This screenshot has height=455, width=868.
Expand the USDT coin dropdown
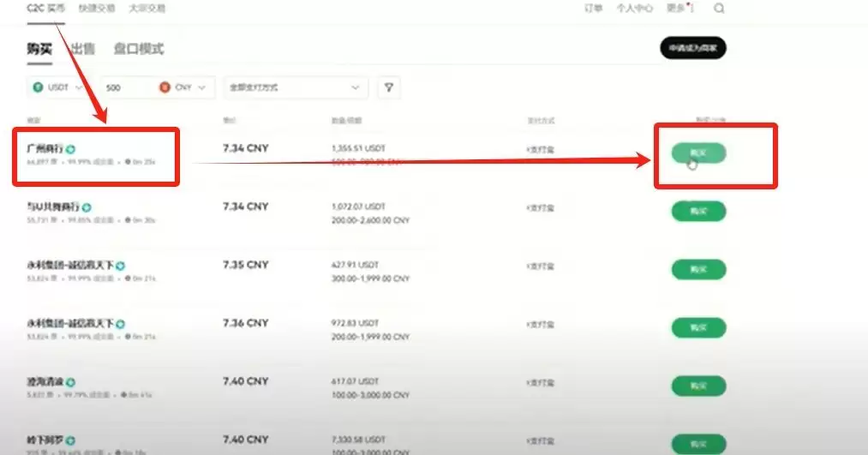(79, 87)
